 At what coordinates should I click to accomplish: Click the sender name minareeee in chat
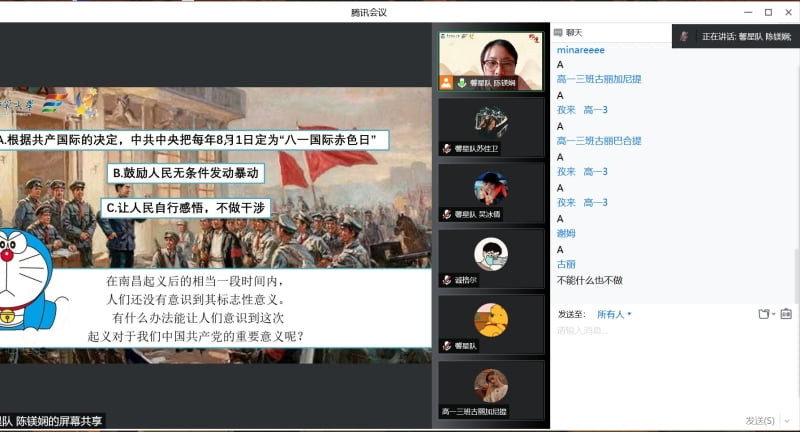581,50
